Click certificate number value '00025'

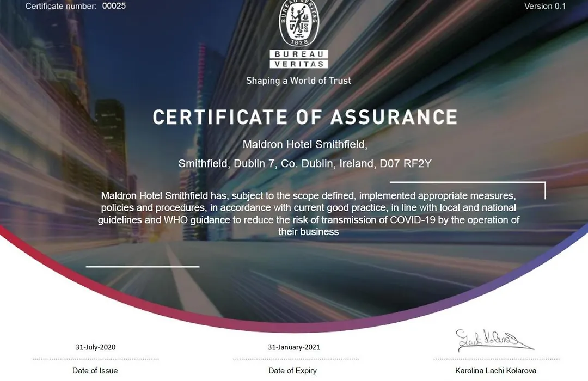(114, 6)
